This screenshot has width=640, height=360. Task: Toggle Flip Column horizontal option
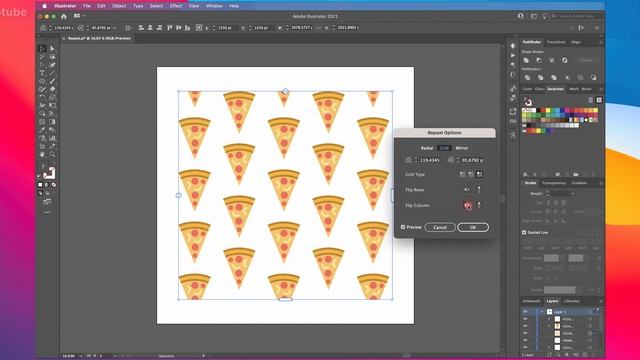[x=467, y=205]
